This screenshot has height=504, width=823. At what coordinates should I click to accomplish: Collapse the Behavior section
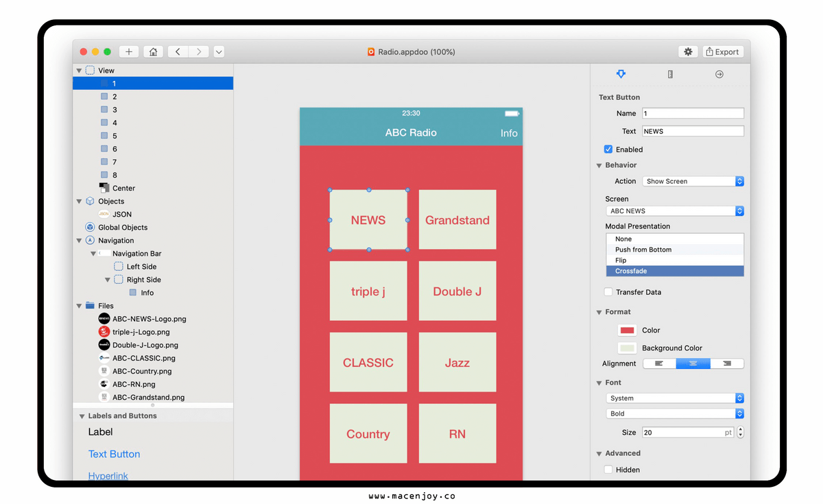599,165
